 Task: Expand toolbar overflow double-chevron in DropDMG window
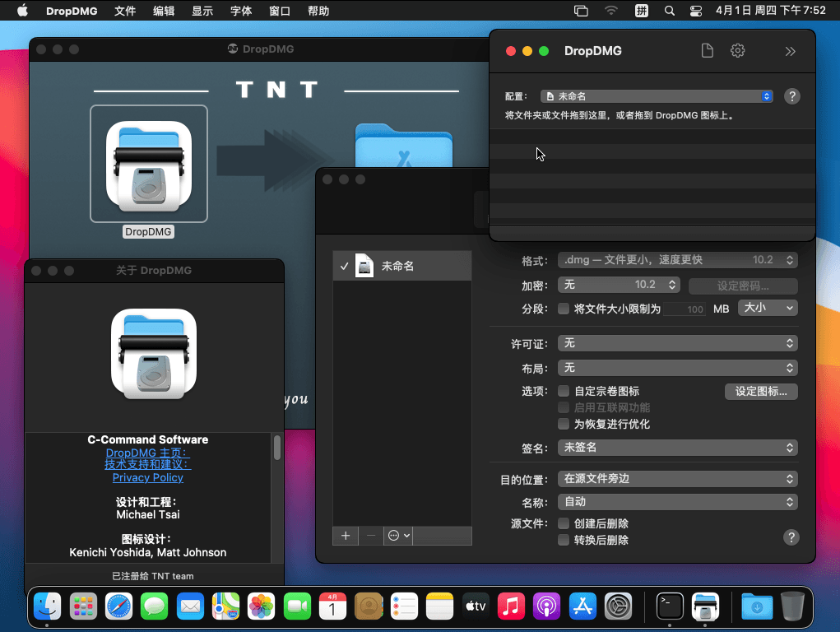[x=790, y=52]
